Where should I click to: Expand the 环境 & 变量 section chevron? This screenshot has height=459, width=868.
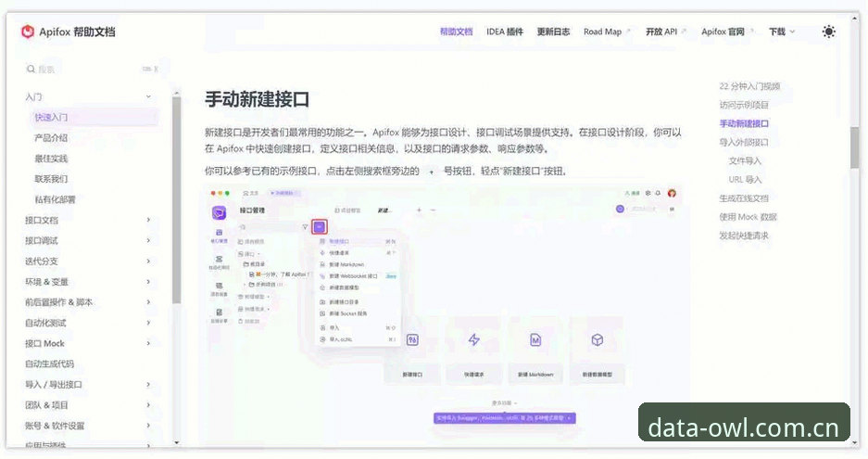click(148, 282)
